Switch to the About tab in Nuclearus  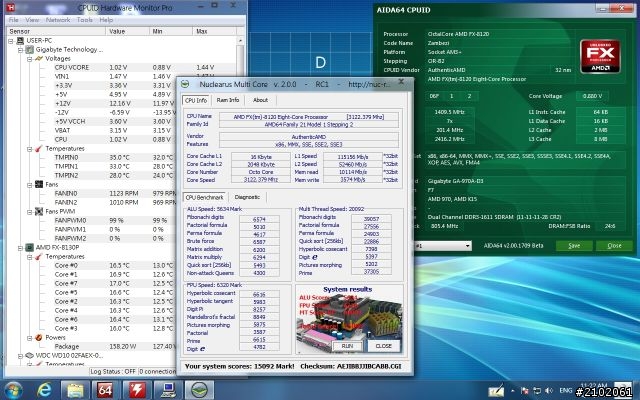260,100
